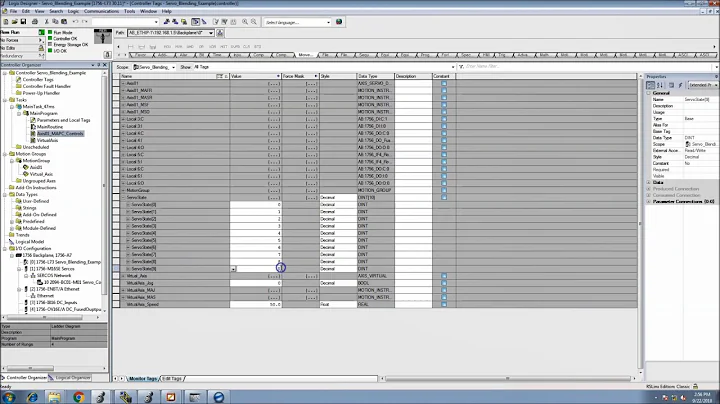Click the Paste toolbar icon
Image resolution: width=720 pixels, height=404 pixels.
point(64,22)
